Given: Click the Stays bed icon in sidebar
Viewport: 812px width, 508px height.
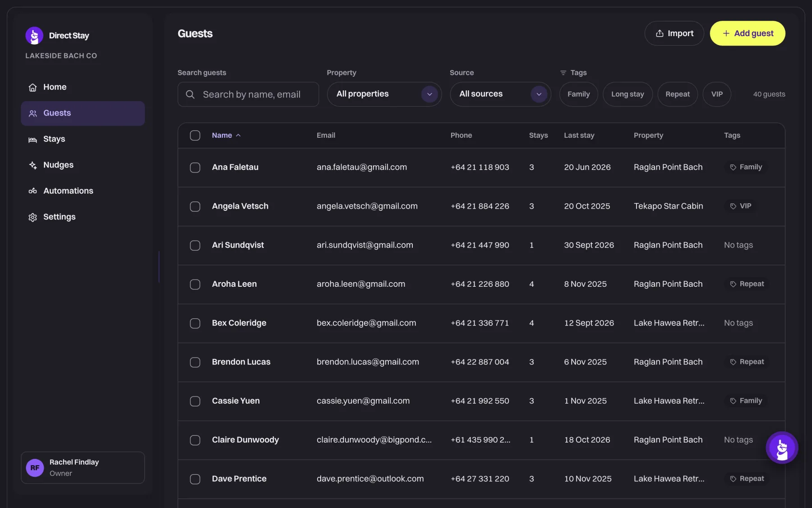Looking at the screenshot, I should 32,140.
